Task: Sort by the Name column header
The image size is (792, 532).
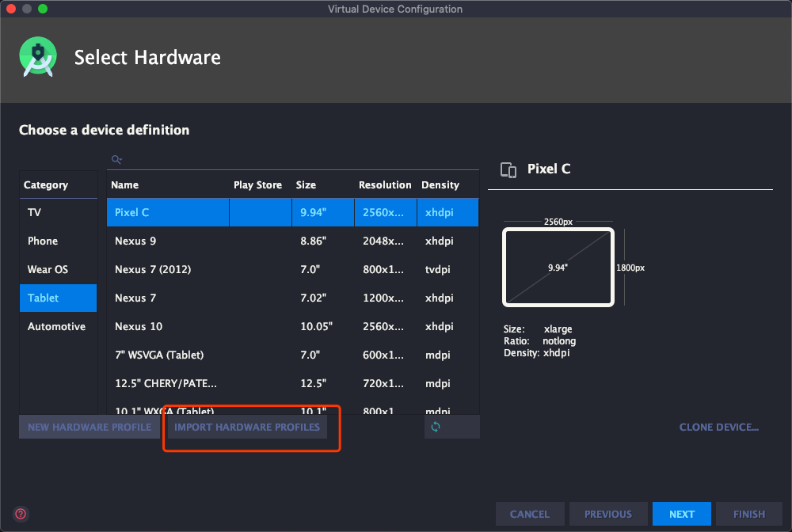Action: click(x=168, y=184)
